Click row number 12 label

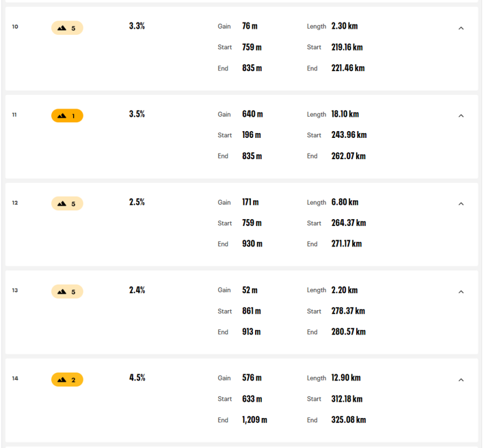(15, 203)
